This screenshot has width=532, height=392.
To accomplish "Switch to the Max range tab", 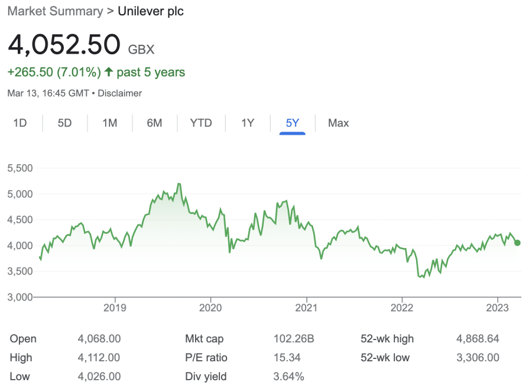I will (x=338, y=123).
